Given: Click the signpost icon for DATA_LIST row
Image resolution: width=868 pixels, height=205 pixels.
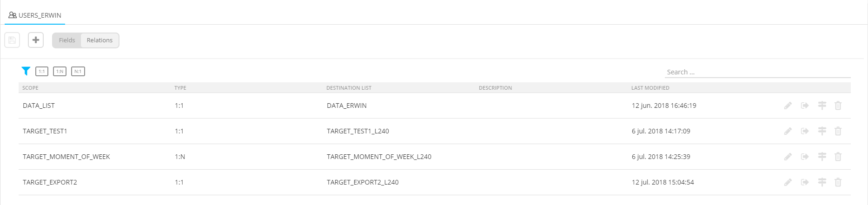Looking at the screenshot, I should pos(822,106).
